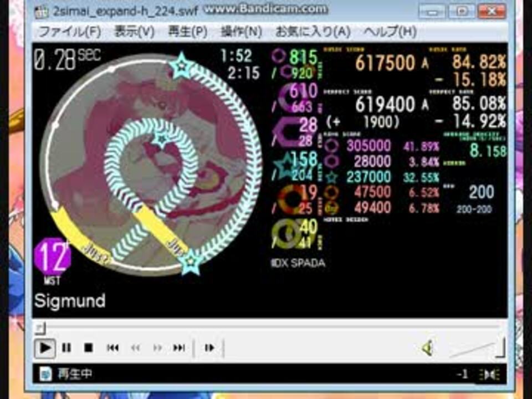Click the status bar page icon
The image size is (532, 399).
(x=46, y=374)
